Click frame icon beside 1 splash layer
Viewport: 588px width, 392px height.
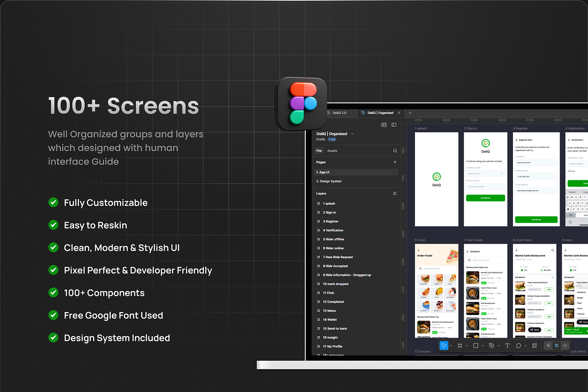(x=319, y=203)
